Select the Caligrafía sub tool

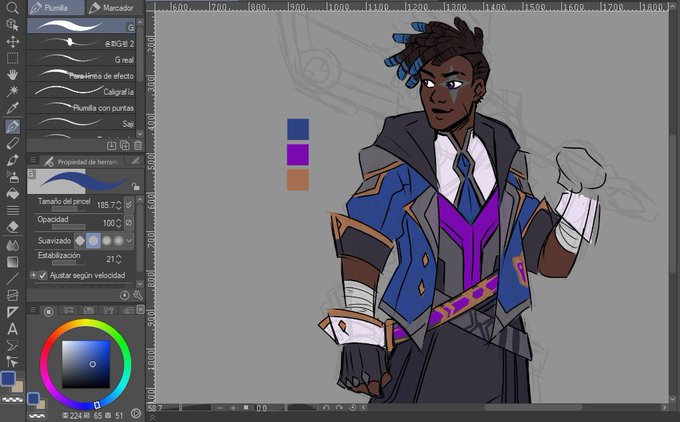click(82, 91)
